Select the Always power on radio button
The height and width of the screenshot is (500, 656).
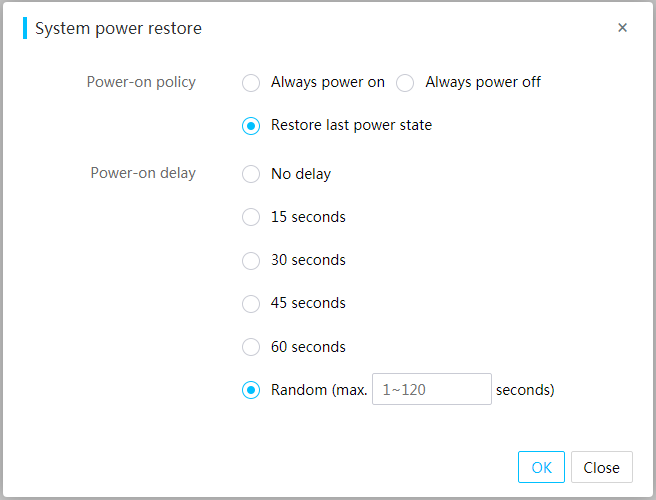[x=251, y=83]
